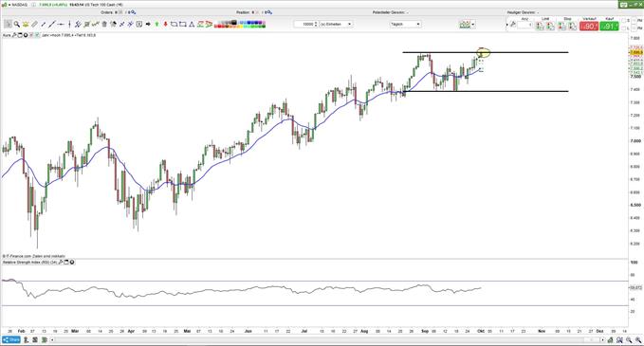Select the text box annotation tool
This screenshot has width=644, height=346.
(x=138, y=25)
